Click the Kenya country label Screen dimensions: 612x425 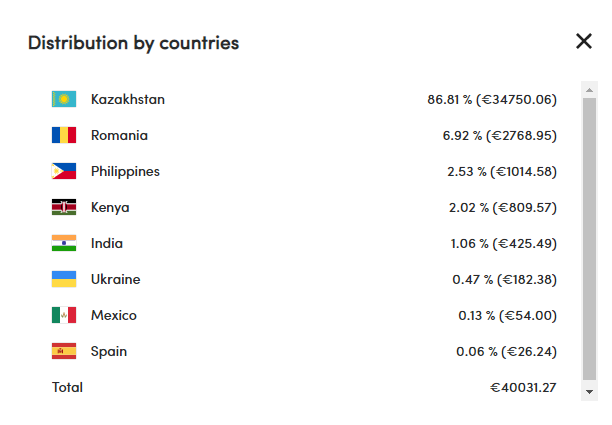[110, 208]
